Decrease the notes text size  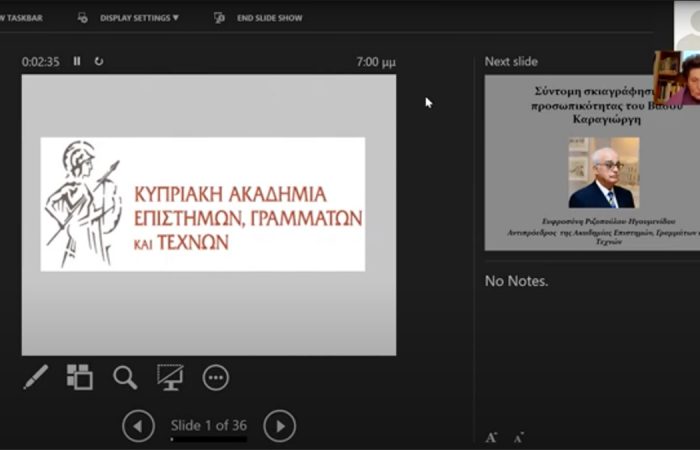518,437
